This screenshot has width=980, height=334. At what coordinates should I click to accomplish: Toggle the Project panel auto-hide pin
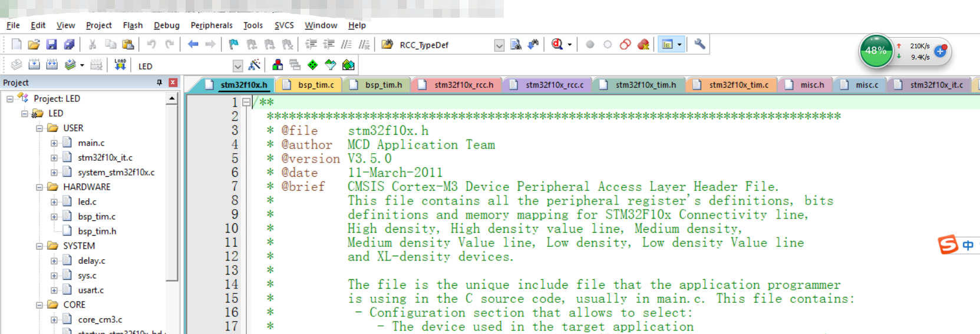(x=159, y=82)
